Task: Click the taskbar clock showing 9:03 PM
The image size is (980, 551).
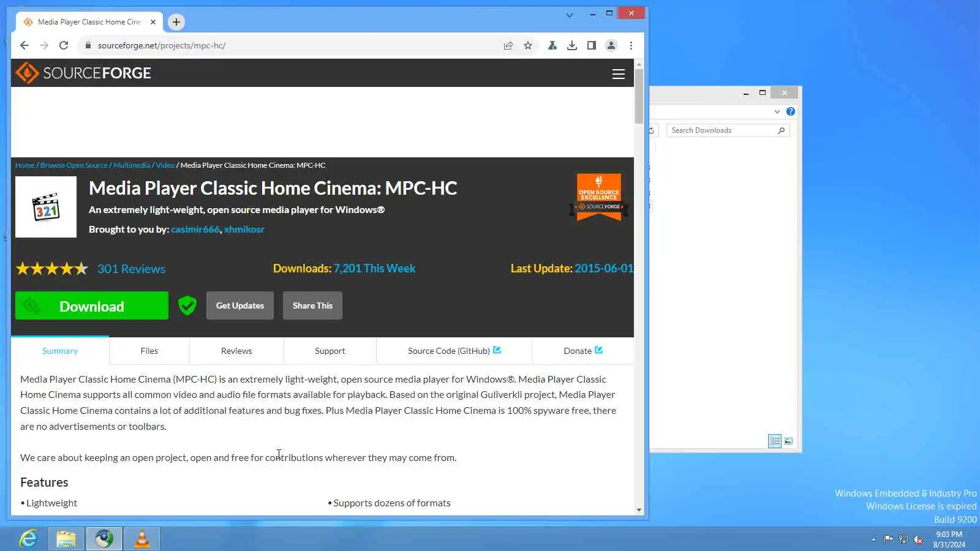Action: (x=949, y=539)
